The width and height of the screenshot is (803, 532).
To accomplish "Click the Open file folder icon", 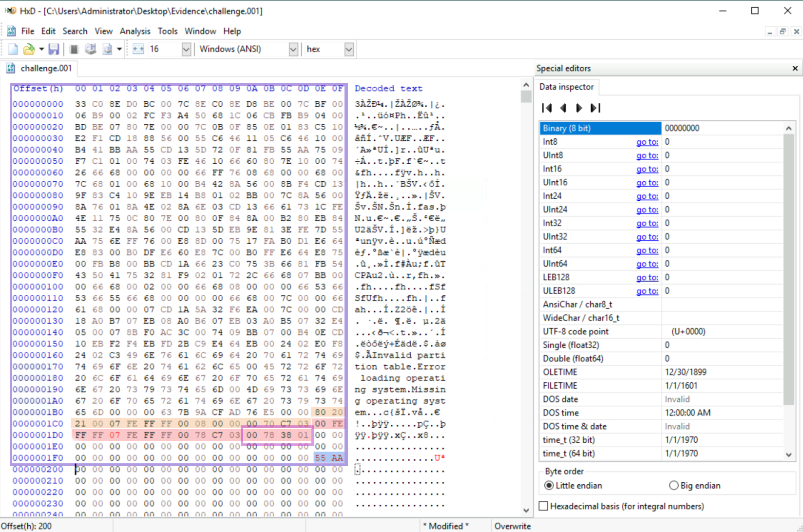I will pyautogui.click(x=29, y=49).
